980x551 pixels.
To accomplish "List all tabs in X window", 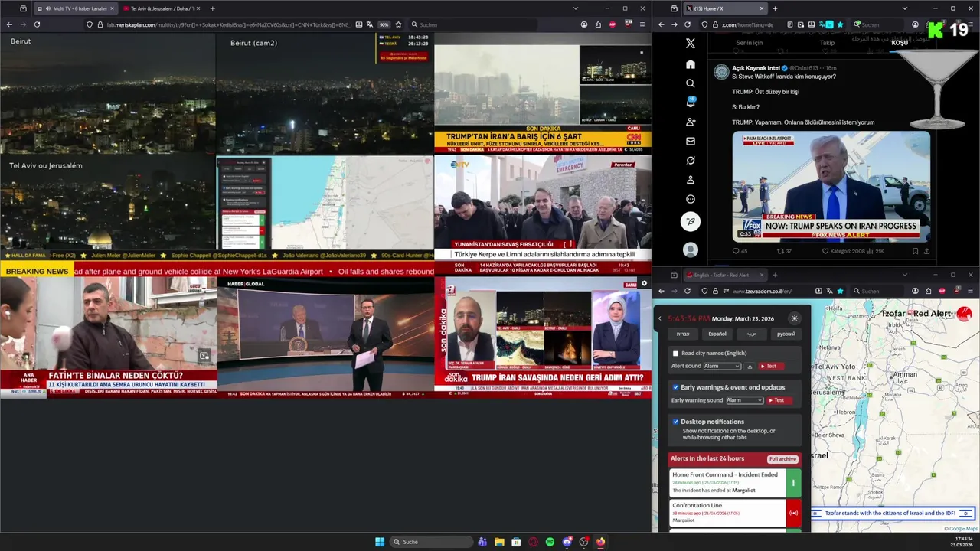I will (904, 8).
